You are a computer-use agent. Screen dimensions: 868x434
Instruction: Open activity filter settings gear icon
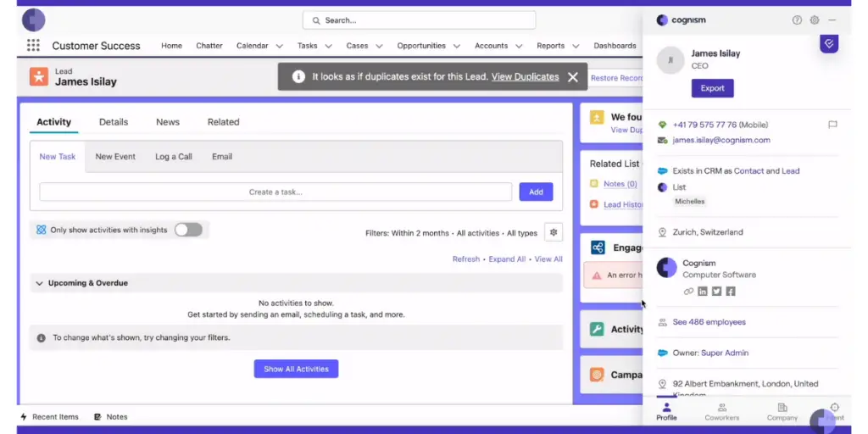(554, 232)
